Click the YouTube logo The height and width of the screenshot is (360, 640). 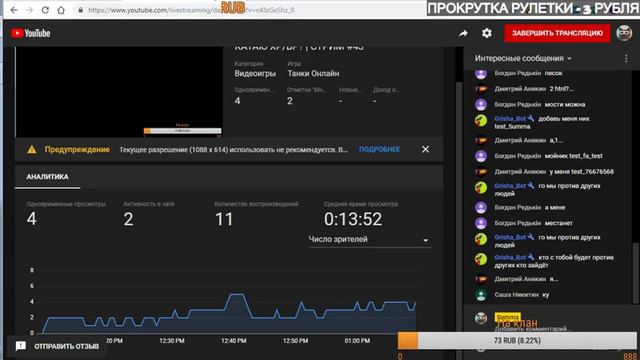[x=31, y=33]
